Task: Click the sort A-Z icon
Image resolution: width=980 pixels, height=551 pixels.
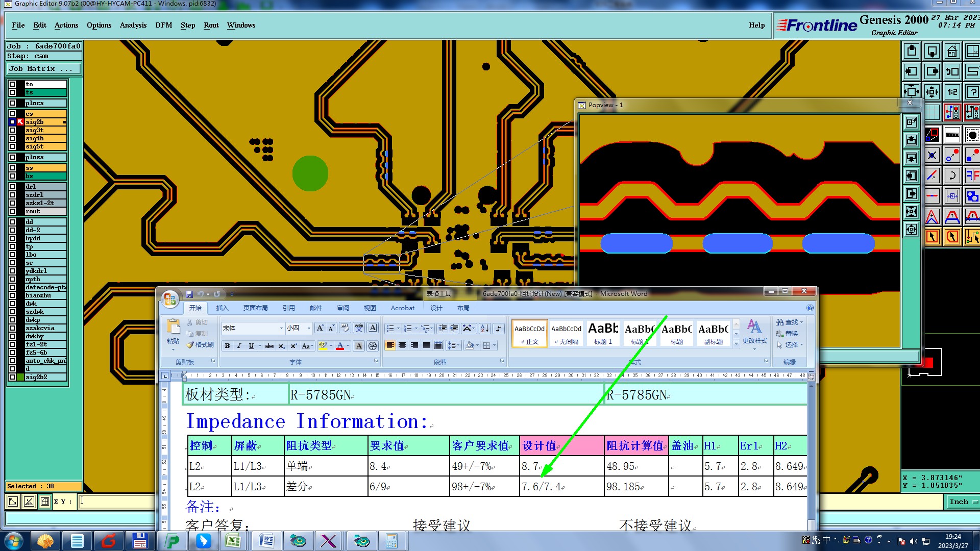Action: point(485,328)
